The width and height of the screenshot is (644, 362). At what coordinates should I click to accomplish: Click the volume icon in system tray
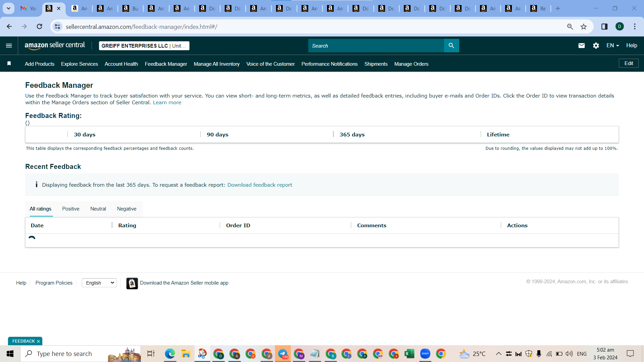(569, 354)
